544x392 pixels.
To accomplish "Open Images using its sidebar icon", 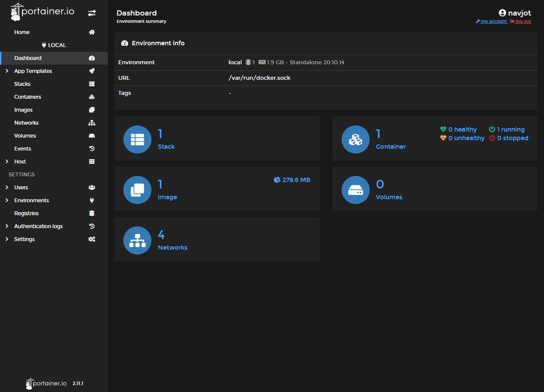I will 91,110.
